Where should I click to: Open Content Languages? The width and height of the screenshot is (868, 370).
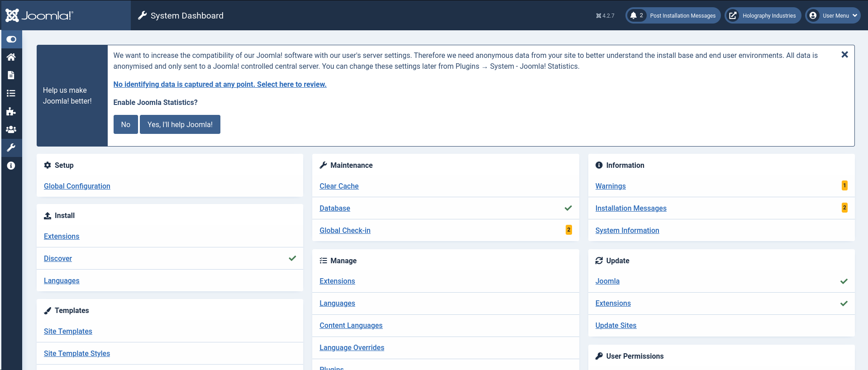351,325
